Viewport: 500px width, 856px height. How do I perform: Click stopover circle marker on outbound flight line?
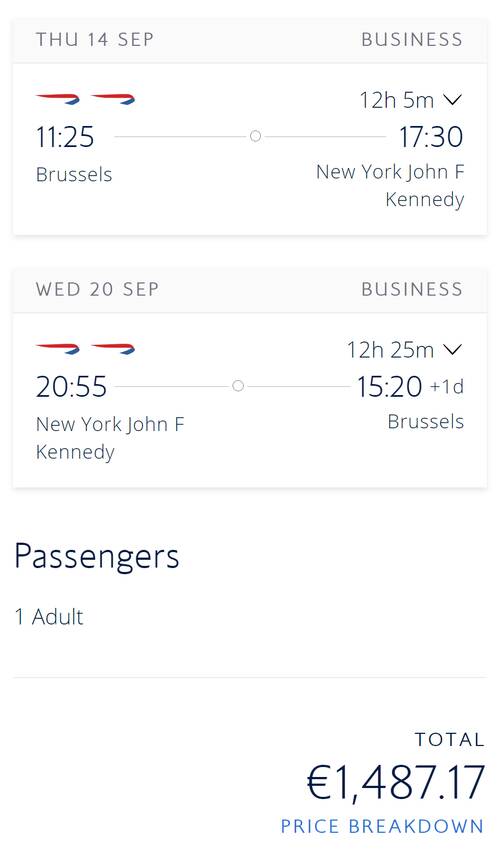pyautogui.click(x=255, y=136)
